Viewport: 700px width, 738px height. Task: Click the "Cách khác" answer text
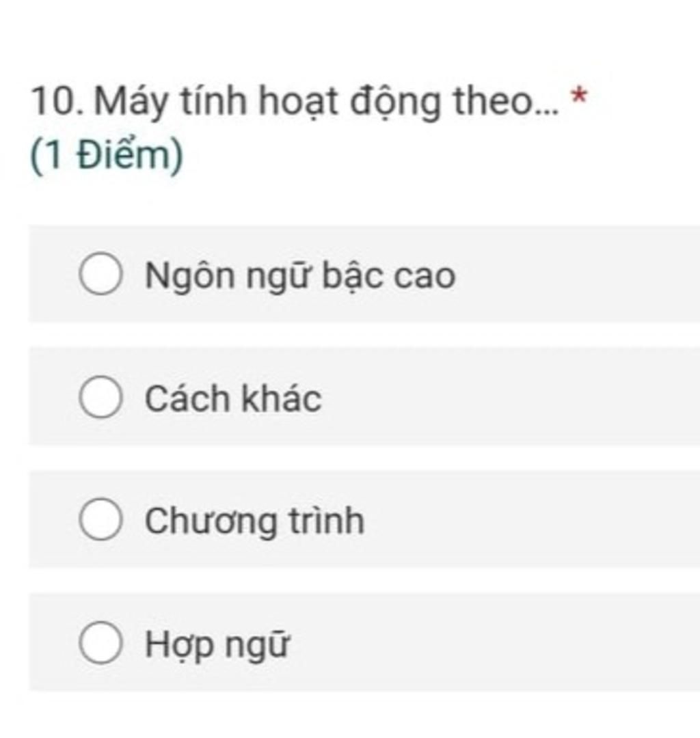233,398
